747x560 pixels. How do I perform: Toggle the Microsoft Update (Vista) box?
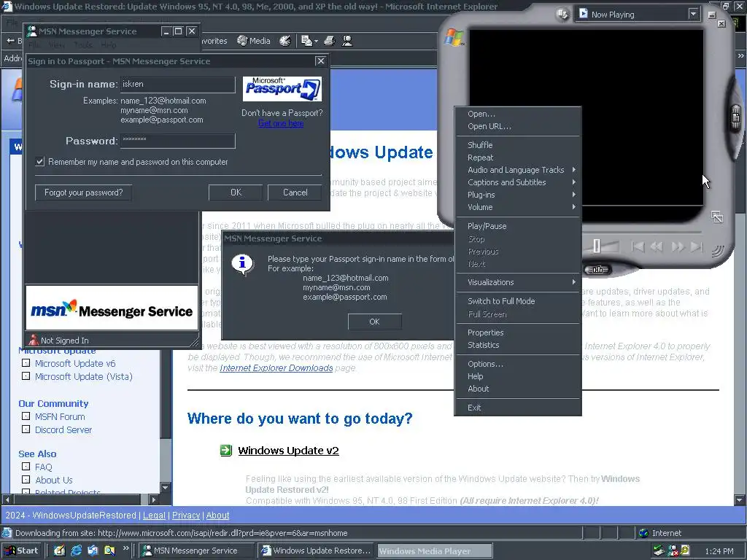[x=26, y=376]
